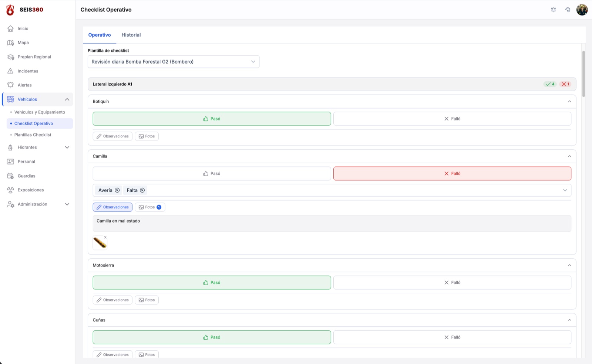Remove the Falta tag

click(x=142, y=190)
